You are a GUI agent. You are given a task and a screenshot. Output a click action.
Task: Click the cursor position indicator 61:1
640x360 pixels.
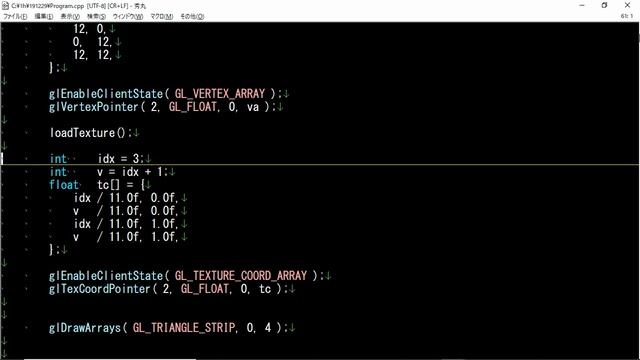[x=627, y=16]
